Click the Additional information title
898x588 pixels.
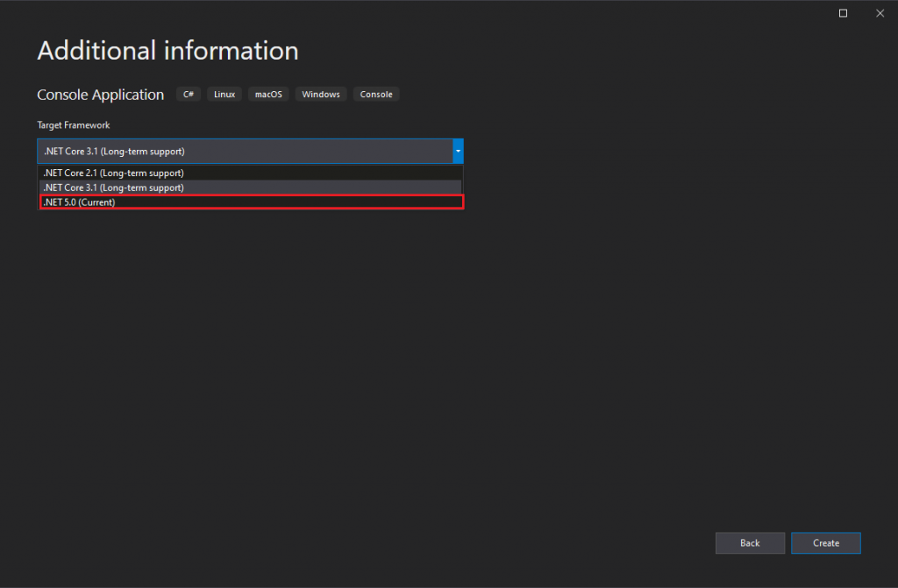pyautogui.click(x=167, y=50)
